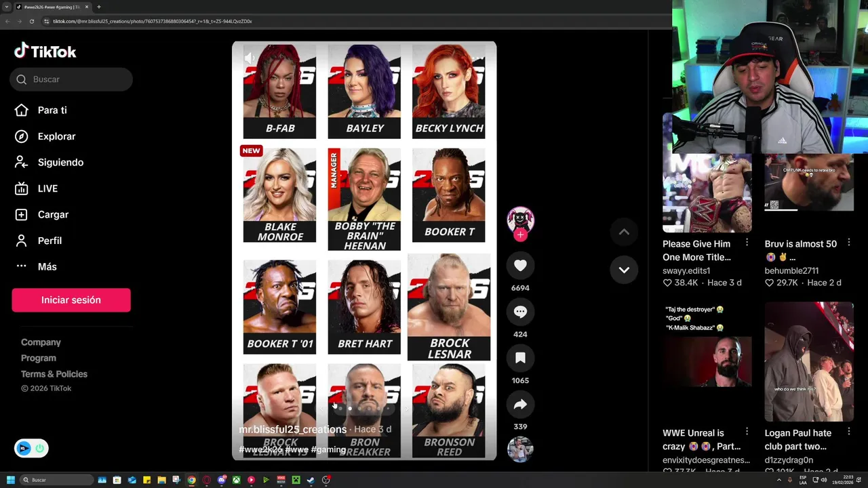Expand the Program footer section
The width and height of the screenshot is (868, 488).
pyautogui.click(x=39, y=358)
